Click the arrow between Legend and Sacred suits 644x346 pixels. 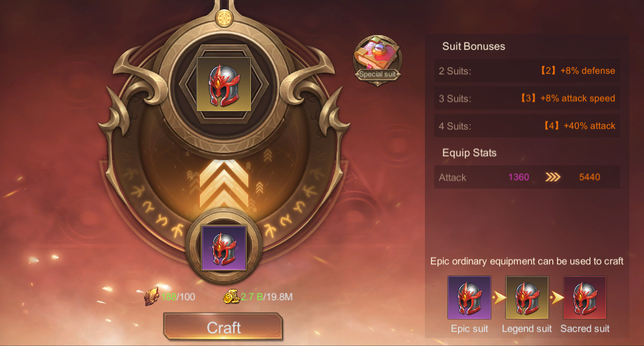point(556,297)
